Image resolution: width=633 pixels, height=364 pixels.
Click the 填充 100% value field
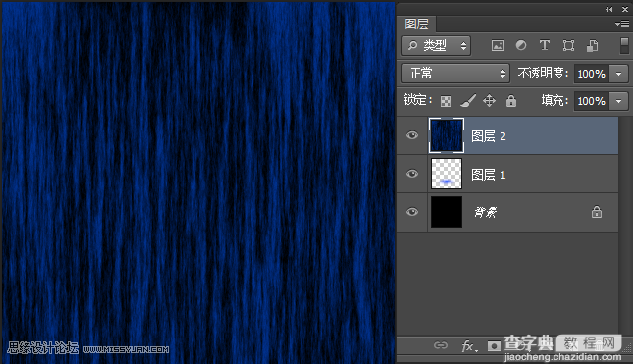[592, 101]
